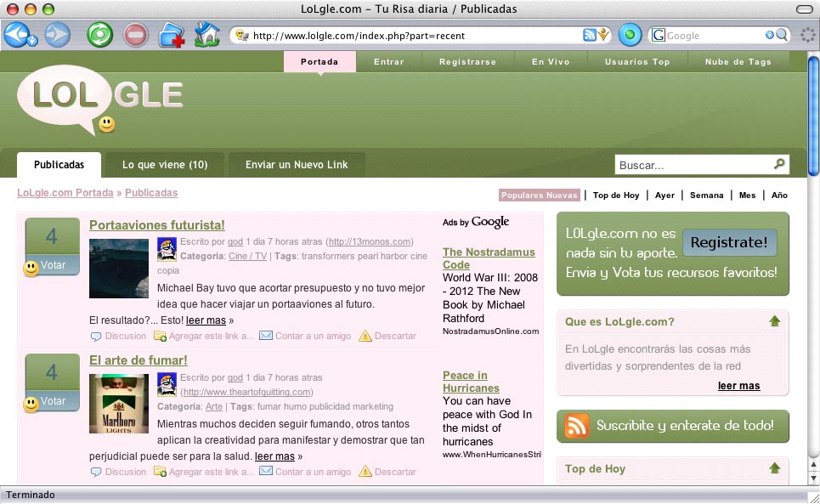Open the En Vivo nav tab
820x504 pixels.
(x=551, y=62)
